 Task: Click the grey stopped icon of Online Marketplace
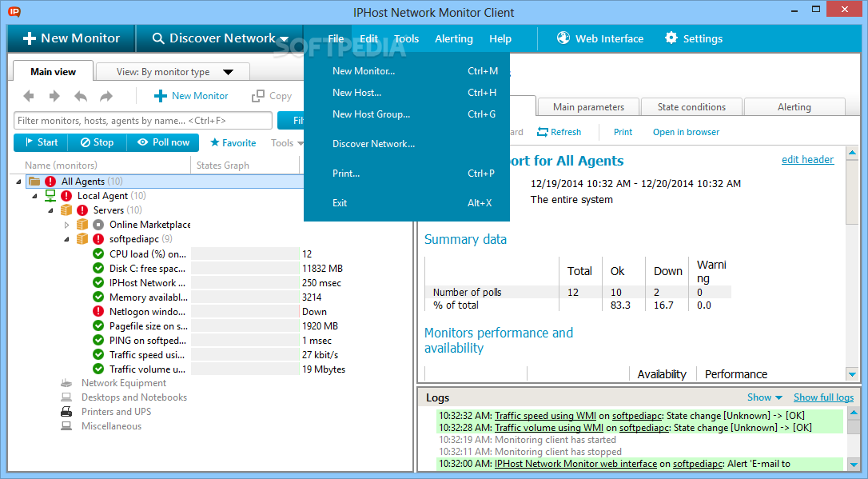pos(98,224)
